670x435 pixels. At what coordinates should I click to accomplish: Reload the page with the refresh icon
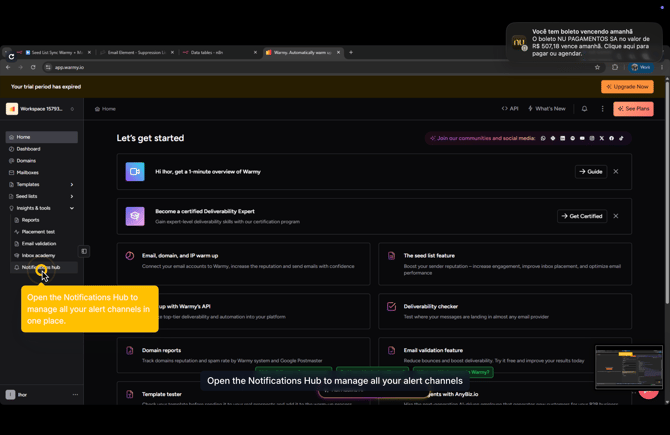coord(33,67)
